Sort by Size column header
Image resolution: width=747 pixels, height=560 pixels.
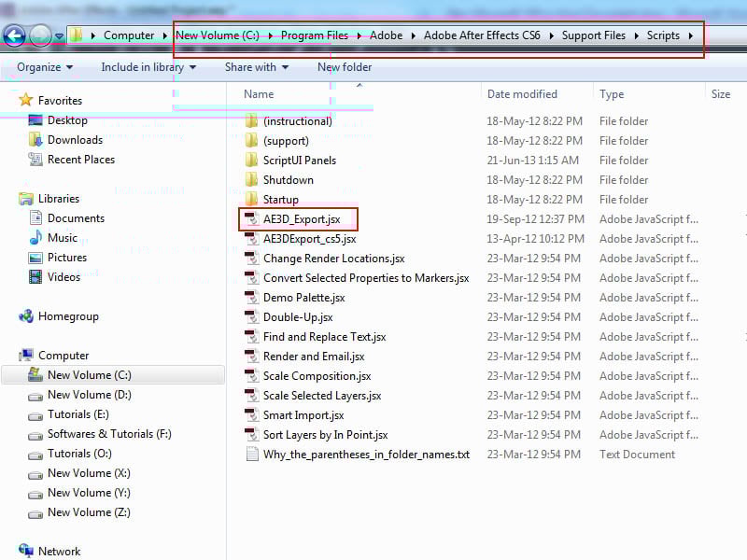(x=721, y=94)
